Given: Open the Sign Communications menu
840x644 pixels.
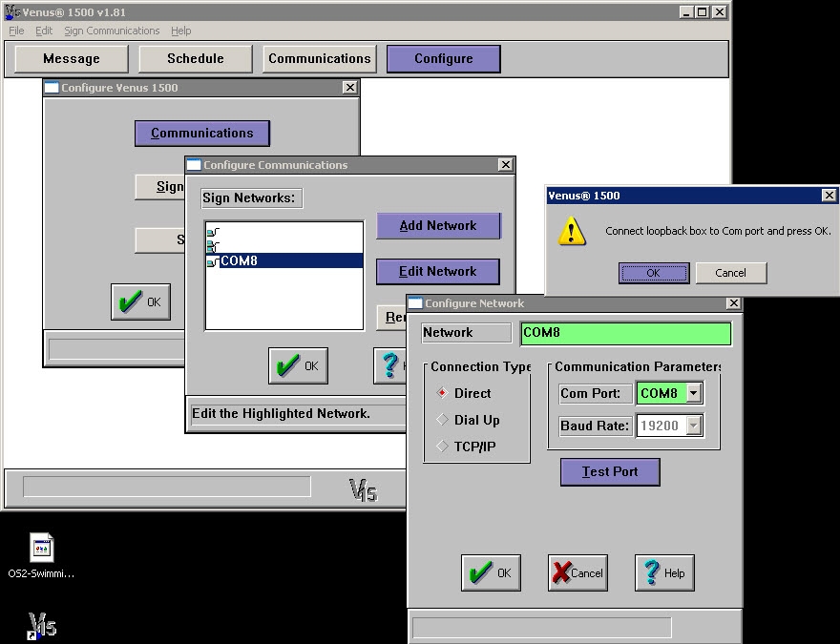Looking at the screenshot, I should tap(112, 31).
